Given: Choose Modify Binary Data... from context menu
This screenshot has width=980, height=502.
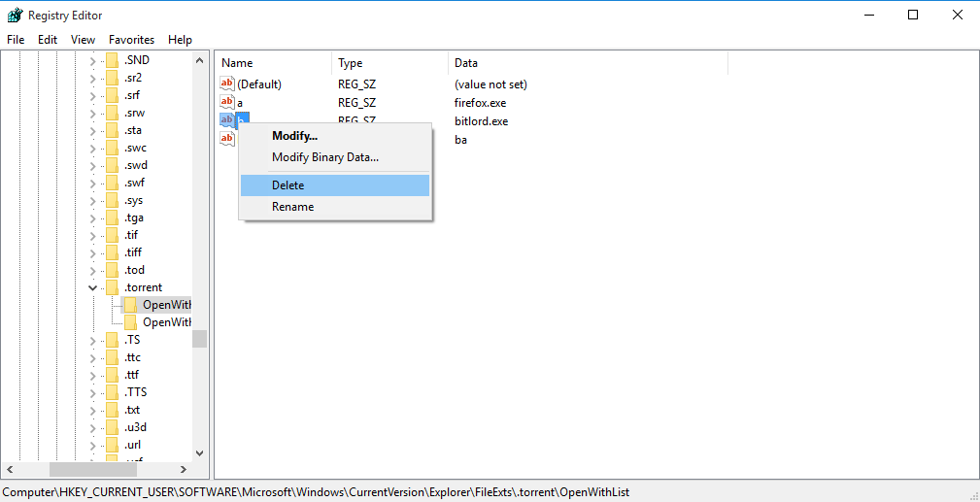Looking at the screenshot, I should point(335,157).
